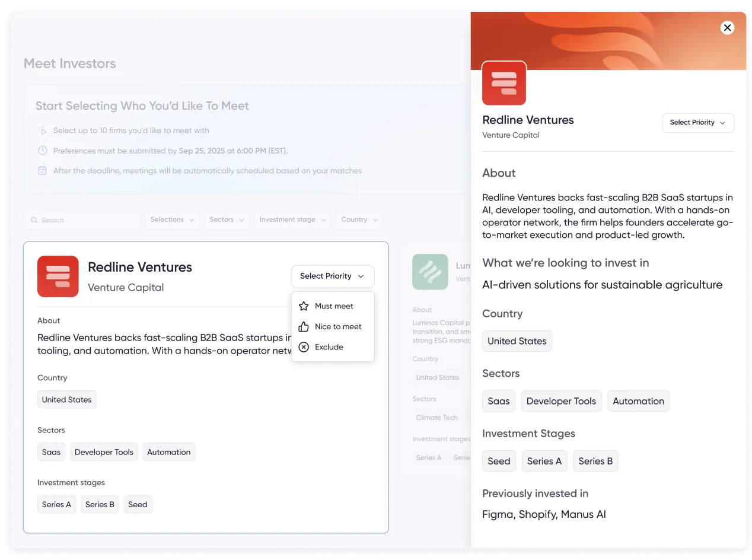Open Select Priority dropdown in side panel
752x560 pixels.
point(698,123)
